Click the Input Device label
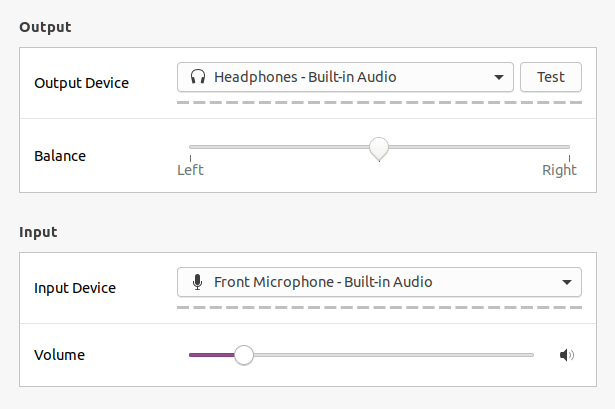The width and height of the screenshot is (615, 409). point(75,288)
